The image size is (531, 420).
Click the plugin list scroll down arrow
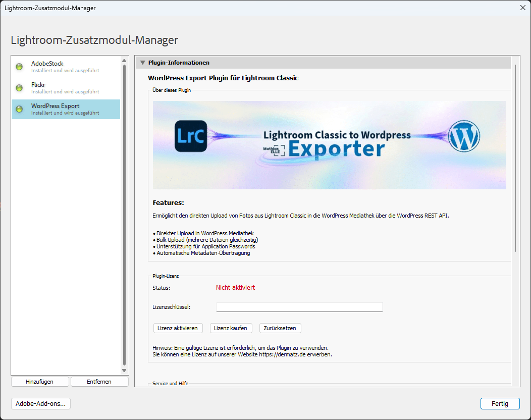click(124, 371)
